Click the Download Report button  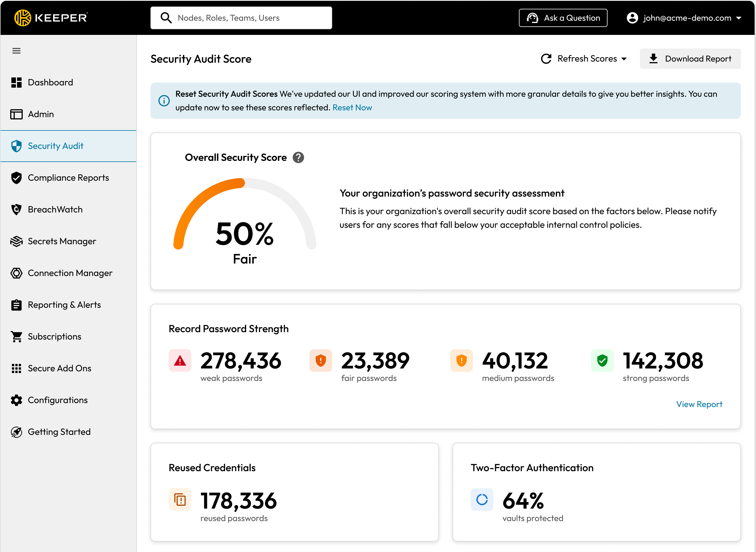tap(690, 59)
